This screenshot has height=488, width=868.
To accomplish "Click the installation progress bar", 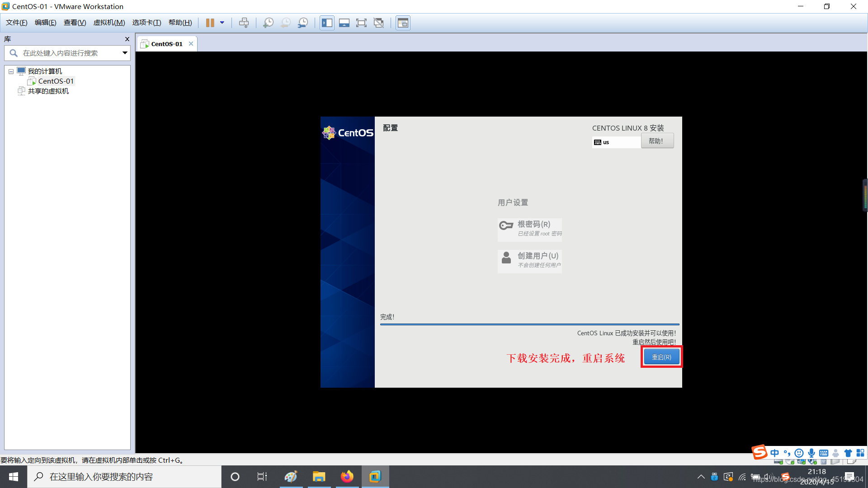I will click(x=529, y=324).
